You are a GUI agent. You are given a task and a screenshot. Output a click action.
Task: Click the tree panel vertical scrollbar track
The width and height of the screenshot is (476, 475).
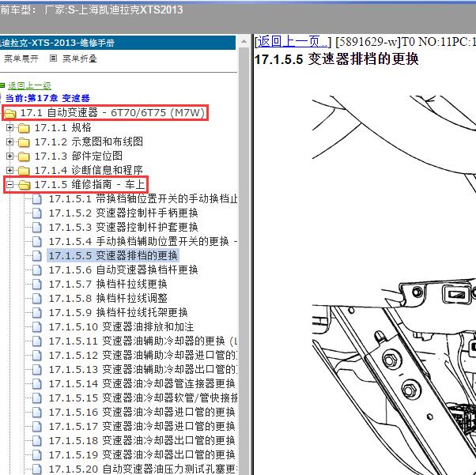click(x=244, y=261)
